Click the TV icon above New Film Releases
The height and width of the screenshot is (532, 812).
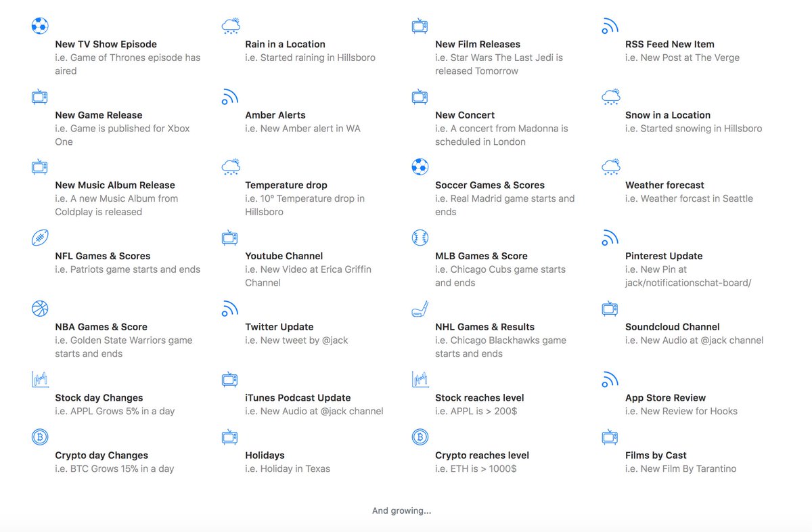420,26
